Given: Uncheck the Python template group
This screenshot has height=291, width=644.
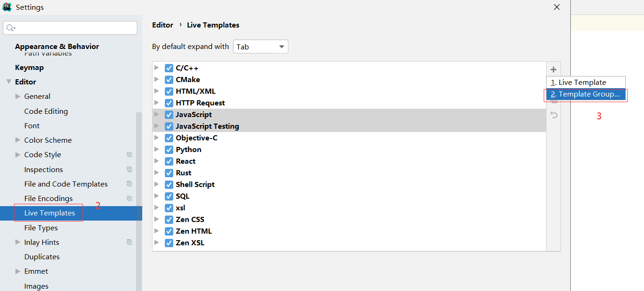Looking at the screenshot, I should coord(169,149).
